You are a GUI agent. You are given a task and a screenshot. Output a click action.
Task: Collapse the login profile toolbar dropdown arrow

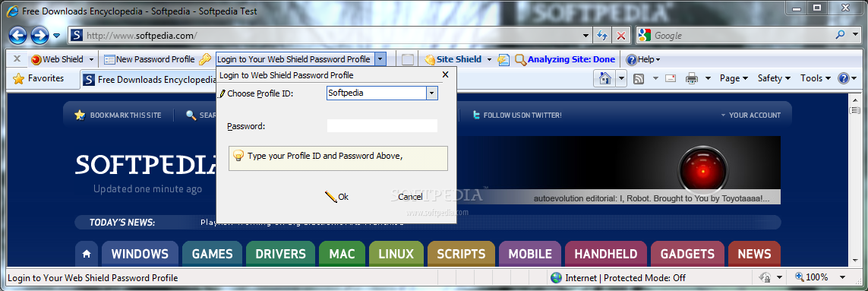pyautogui.click(x=380, y=59)
